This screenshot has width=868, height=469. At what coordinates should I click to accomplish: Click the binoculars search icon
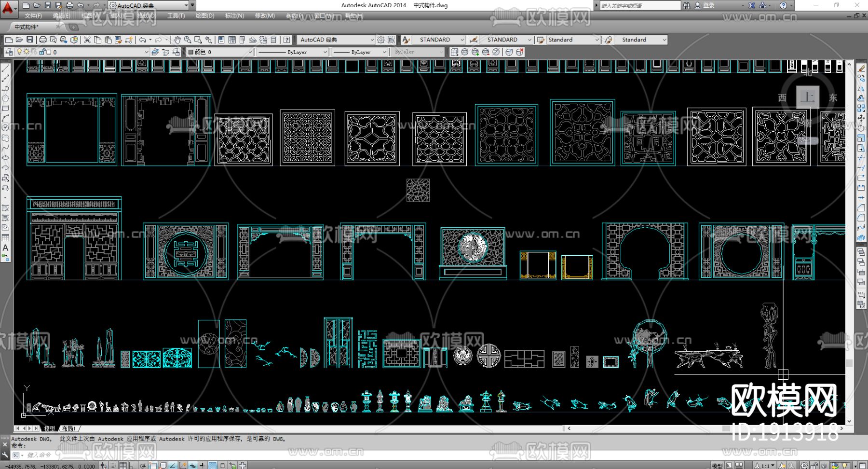(686, 5)
